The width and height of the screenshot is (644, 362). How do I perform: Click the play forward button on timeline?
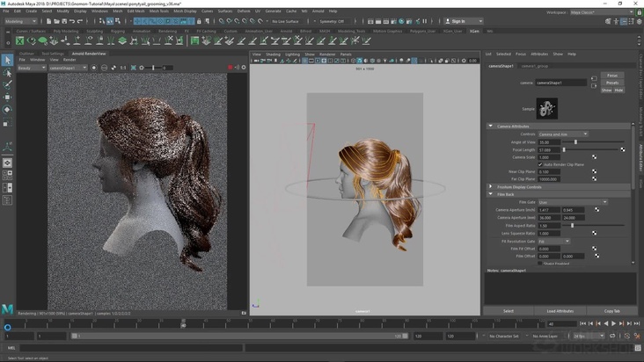point(615,324)
